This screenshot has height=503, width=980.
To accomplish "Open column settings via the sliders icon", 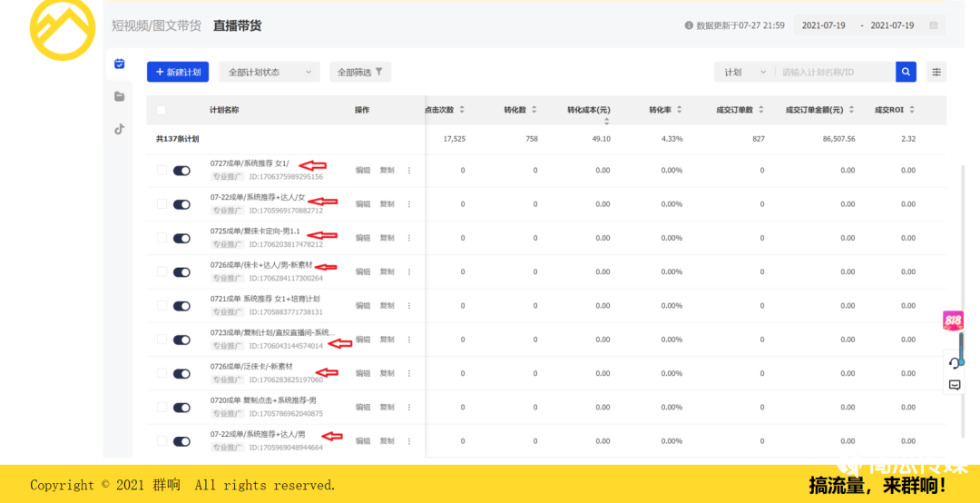I will (936, 72).
